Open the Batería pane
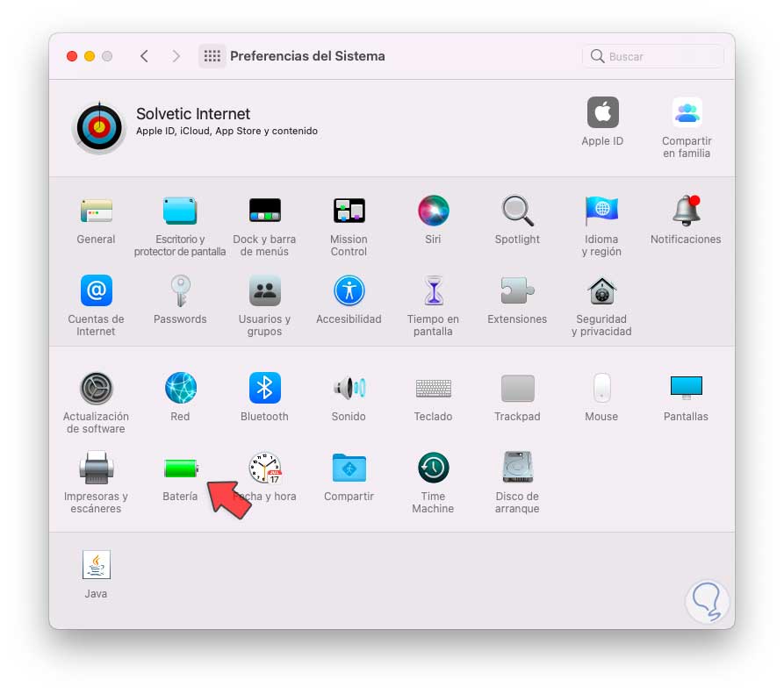 tap(180, 469)
